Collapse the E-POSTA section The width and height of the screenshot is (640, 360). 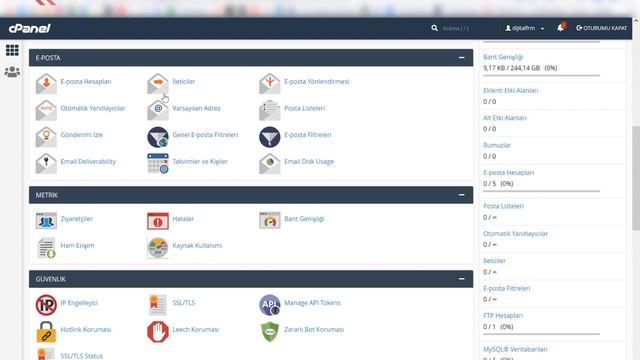pyautogui.click(x=461, y=58)
